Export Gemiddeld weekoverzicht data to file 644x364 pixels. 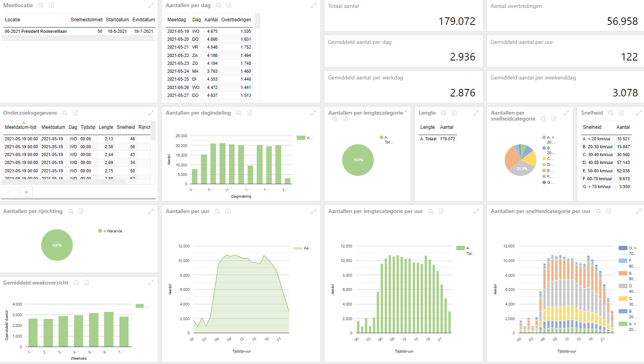point(87,283)
